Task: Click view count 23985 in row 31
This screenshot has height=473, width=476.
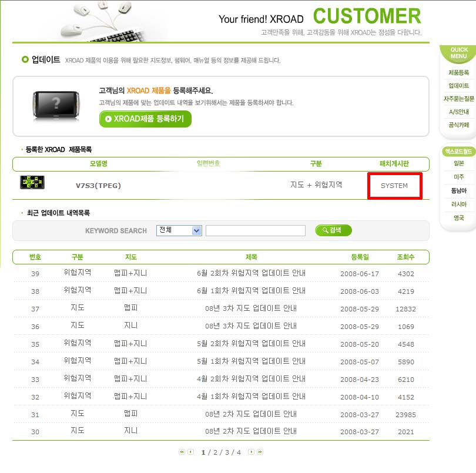Action: 405,415
